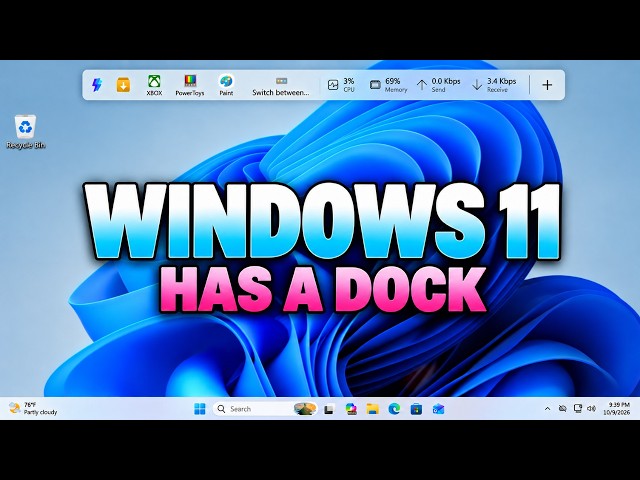Open File Explorer from the taskbar
This screenshot has height=480, width=640.
pos(372,409)
